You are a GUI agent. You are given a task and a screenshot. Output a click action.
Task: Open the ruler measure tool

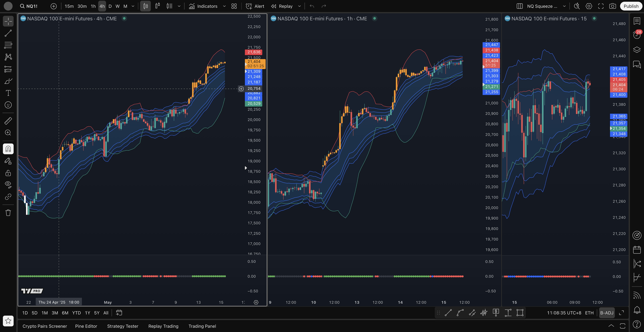8,121
